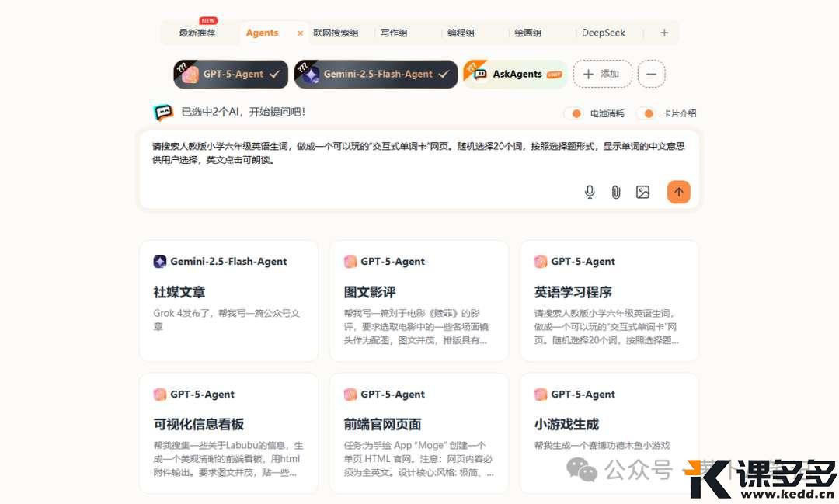Image resolution: width=839 pixels, height=504 pixels.
Task: Click the Gemini icon on 社媒文章 card
Action: pos(159,261)
